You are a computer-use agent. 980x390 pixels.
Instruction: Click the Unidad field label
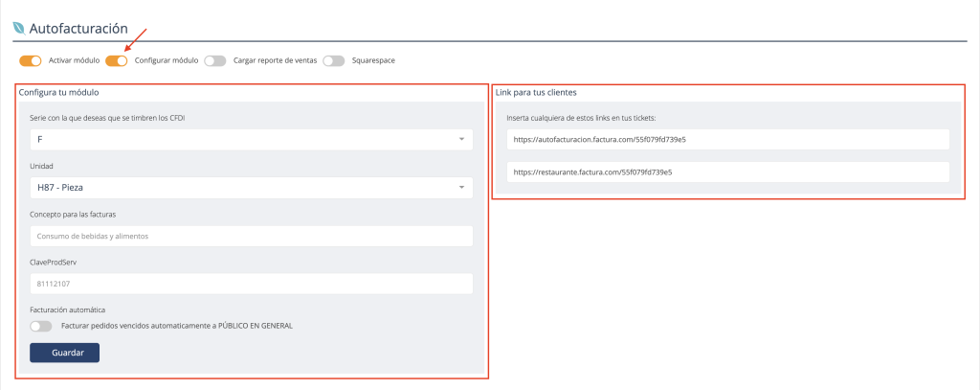pyautogui.click(x=40, y=166)
